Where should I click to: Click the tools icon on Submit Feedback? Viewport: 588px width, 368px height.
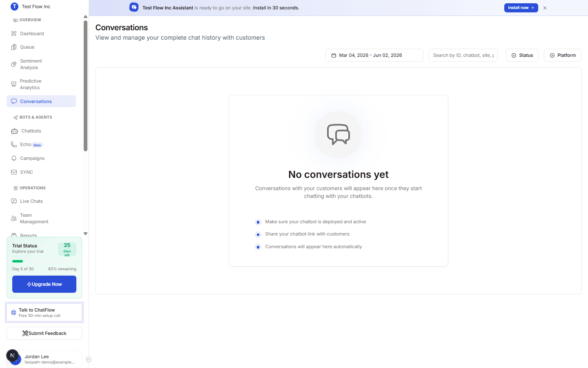tap(25, 333)
